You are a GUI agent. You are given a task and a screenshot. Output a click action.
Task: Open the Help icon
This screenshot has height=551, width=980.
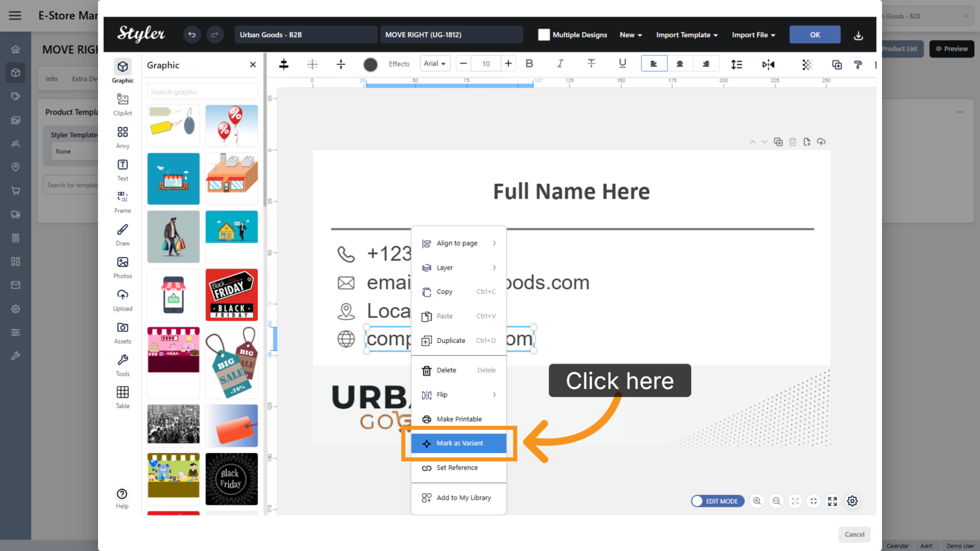122,498
